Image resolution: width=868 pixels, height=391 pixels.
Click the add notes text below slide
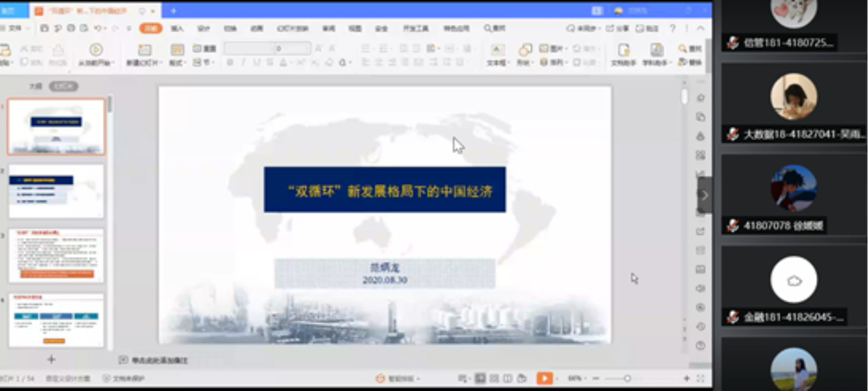[x=160, y=360]
